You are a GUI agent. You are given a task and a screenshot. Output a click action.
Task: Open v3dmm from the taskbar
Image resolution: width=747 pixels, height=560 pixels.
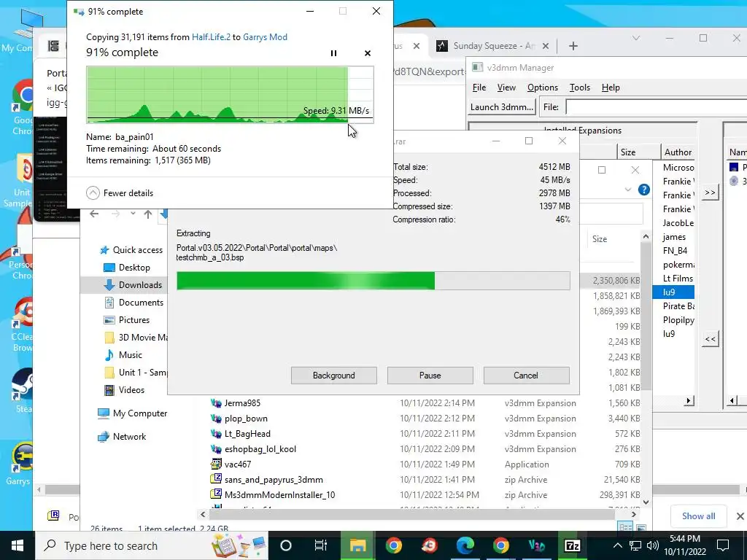pos(536,545)
